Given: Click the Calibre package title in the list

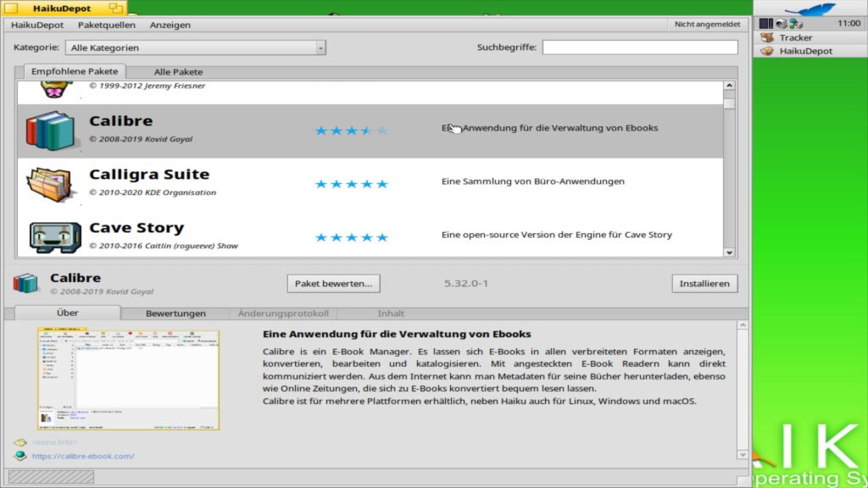Looking at the screenshot, I should 120,120.
